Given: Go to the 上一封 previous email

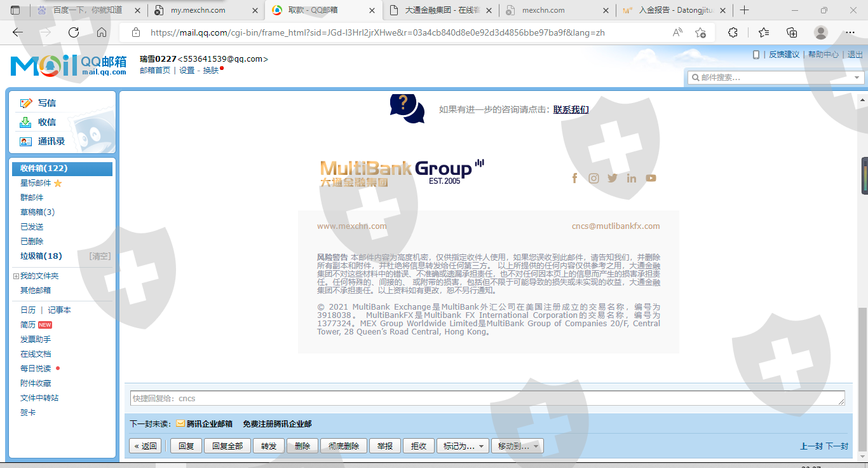Looking at the screenshot, I should tap(811, 446).
